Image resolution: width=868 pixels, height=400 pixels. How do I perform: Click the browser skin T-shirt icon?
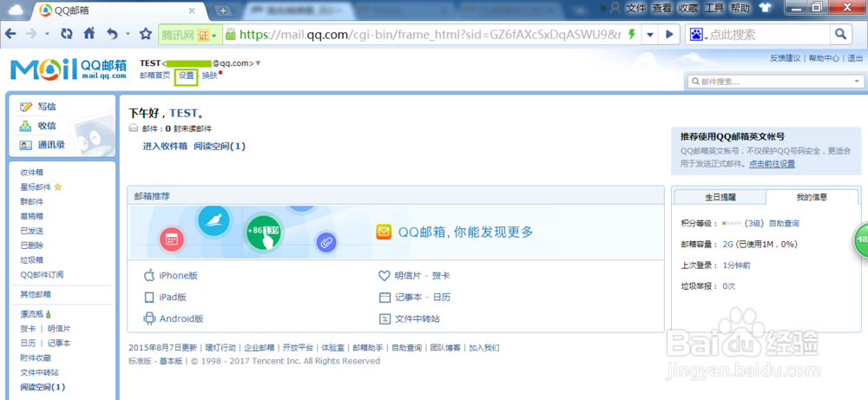(x=765, y=8)
